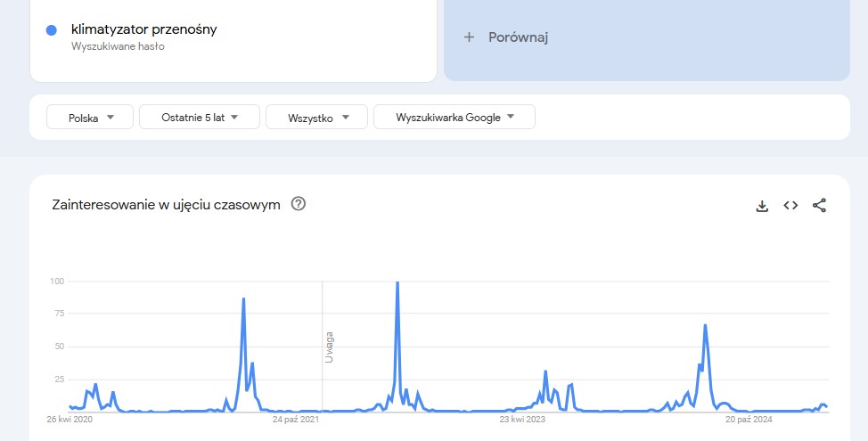Expand the Ostatnie 5 lat time range

tap(200, 118)
